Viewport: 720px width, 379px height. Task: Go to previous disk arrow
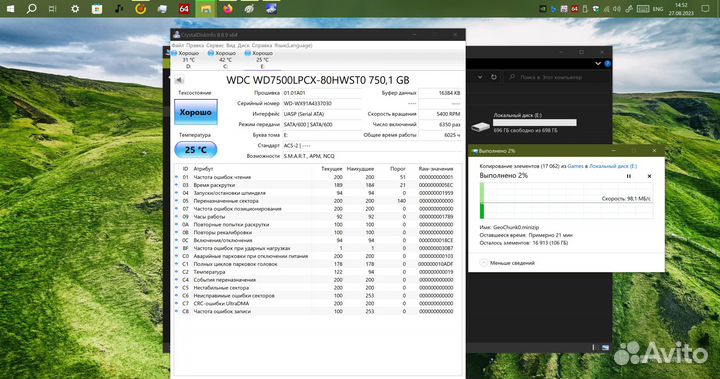(179, 80)
